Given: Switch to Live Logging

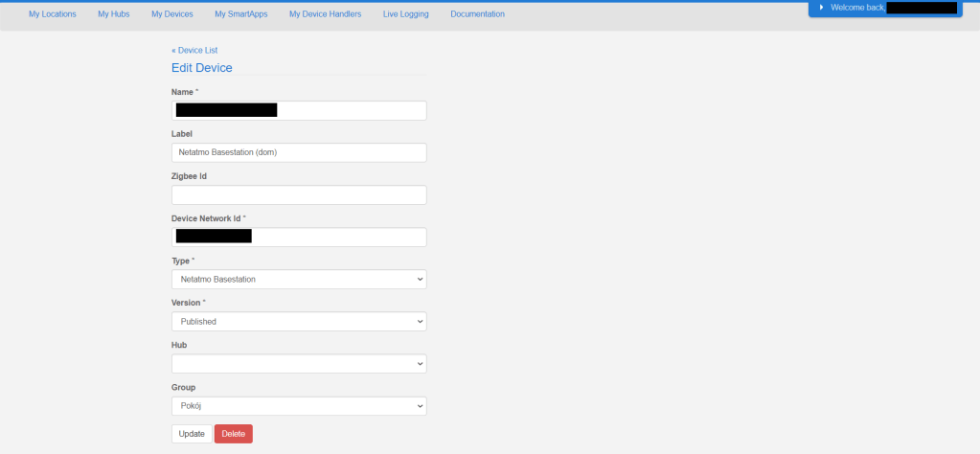Looking at the screenshot, I should click(405, 14).
